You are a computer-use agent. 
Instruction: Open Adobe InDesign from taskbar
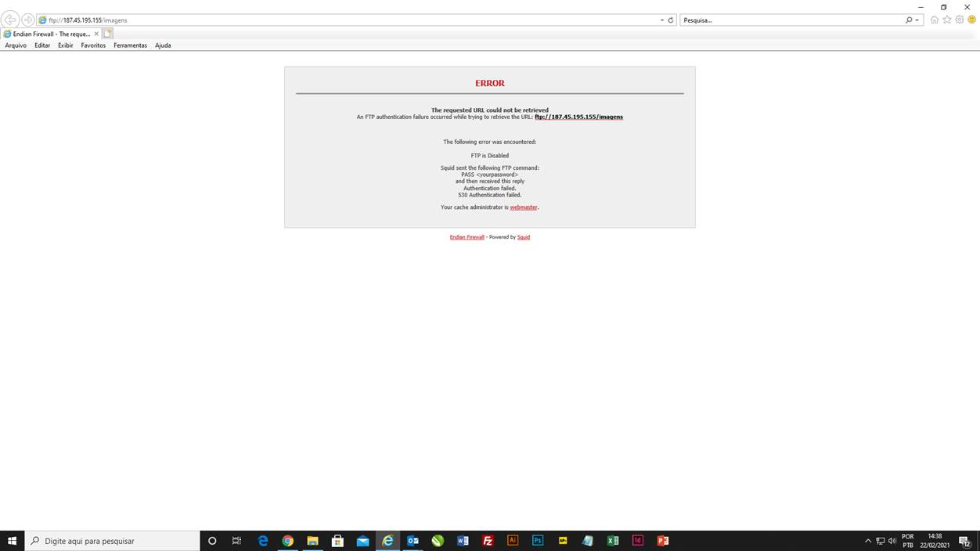tap(638, 541)
